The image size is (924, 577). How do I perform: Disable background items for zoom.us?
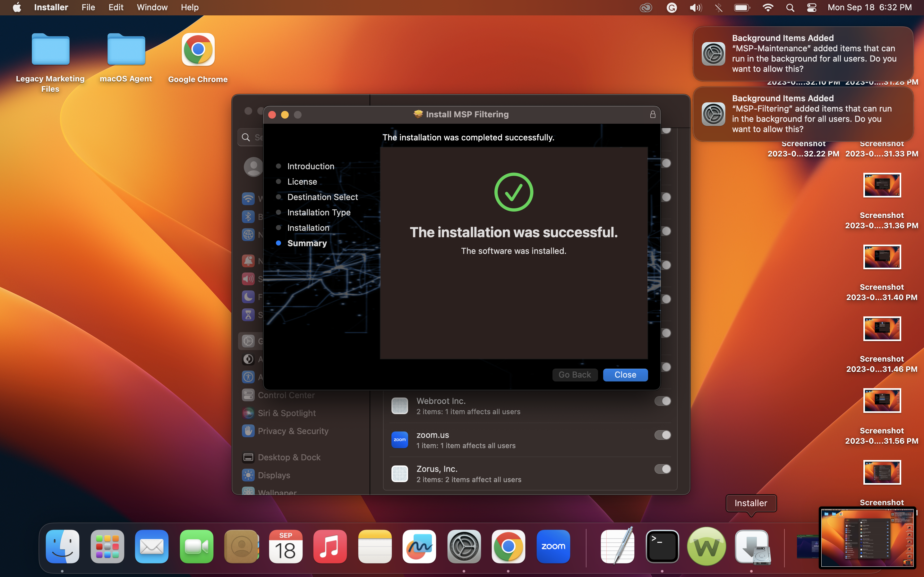pyautogui.click(x=663, y=435)
